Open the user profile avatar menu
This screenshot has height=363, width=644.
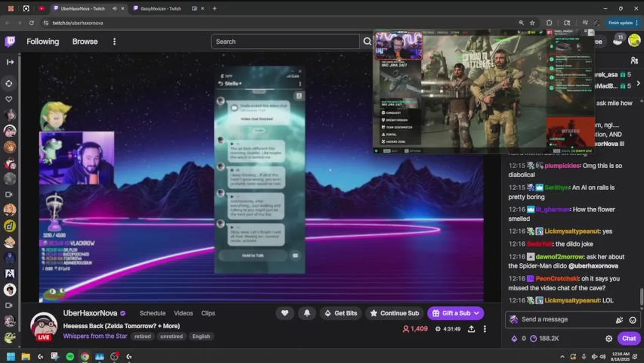tap(634, 41)
